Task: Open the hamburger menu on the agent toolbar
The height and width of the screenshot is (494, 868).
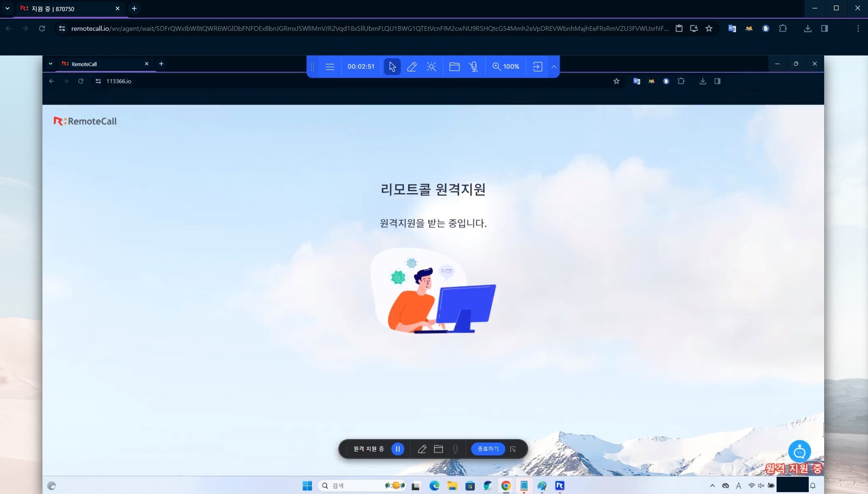Action: [x=330, y=66]
